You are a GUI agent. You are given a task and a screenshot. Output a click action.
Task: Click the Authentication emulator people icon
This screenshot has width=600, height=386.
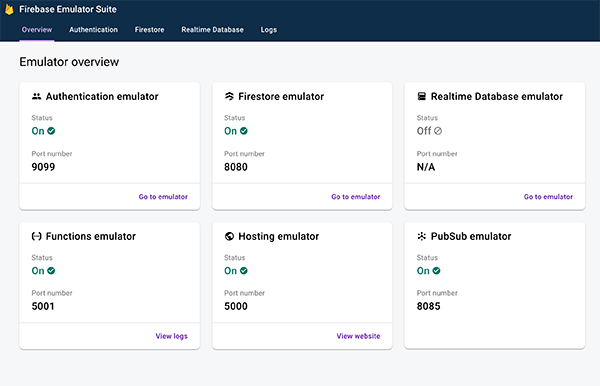pyautogui.click(x=36, y=96)
